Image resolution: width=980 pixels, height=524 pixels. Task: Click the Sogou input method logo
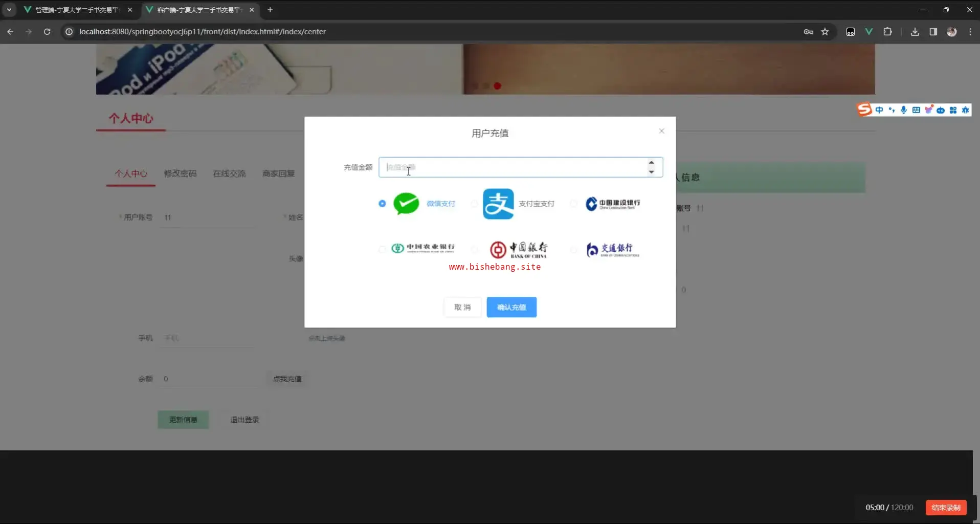(864, 110)
